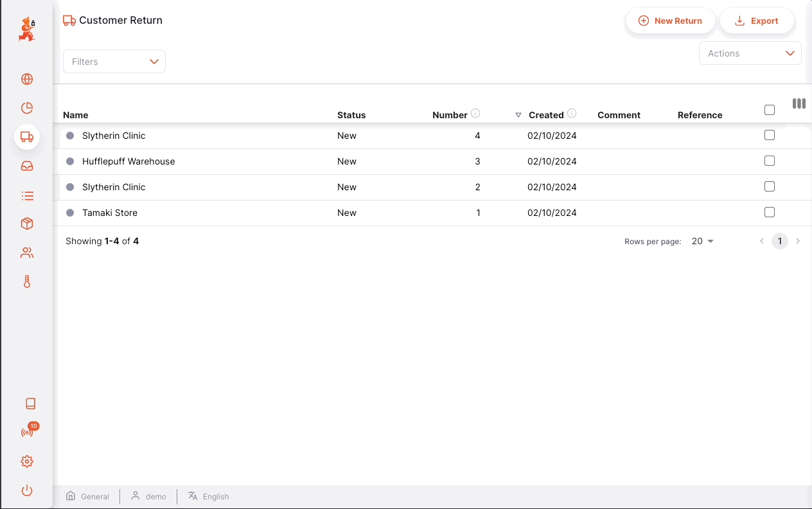Sort by the Name column header
The height and width of the screenshot is (509, 812).
coord(76,115)
